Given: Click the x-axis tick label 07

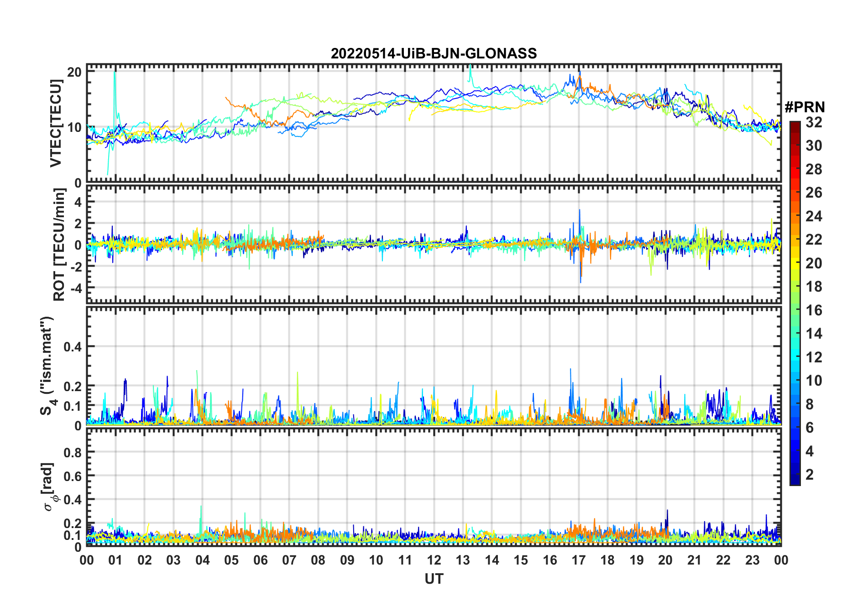Looking at the screenshot, I should coord(289,560).
